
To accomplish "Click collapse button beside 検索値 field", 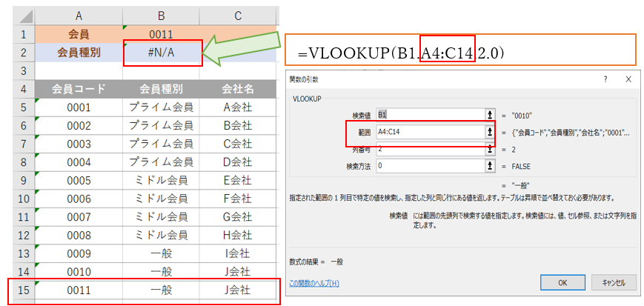I will (489, 114).
